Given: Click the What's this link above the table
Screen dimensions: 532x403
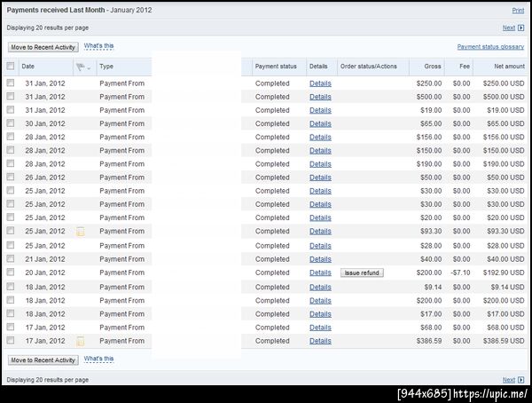Looking at the screenshot, I should [x=98, y=46].
